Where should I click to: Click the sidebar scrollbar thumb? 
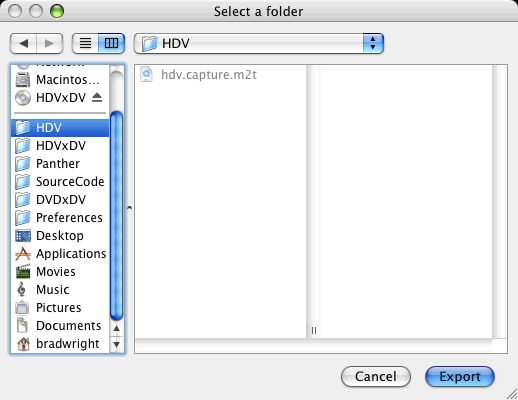(x=116, y=216)
